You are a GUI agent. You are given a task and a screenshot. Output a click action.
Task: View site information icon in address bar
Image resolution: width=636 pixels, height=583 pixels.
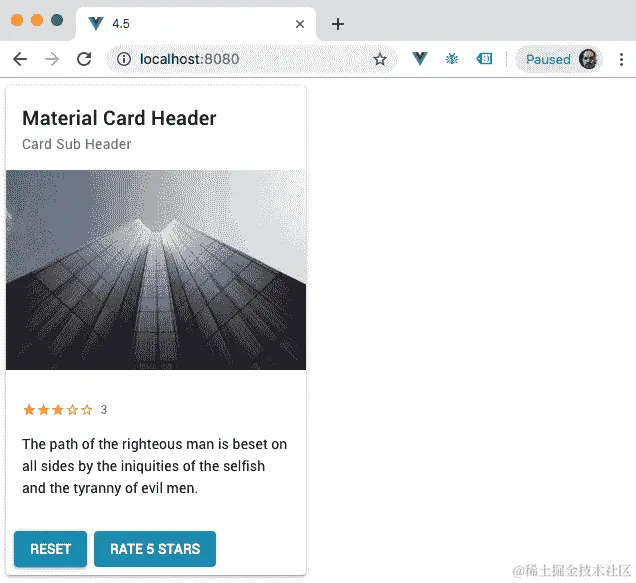click(124, 59)
